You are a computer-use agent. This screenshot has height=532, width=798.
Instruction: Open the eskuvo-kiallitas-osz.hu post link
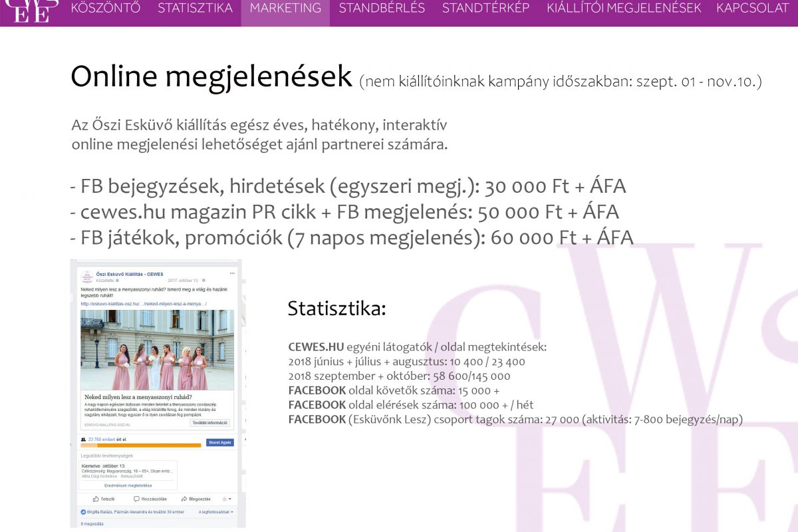[144, 304]
